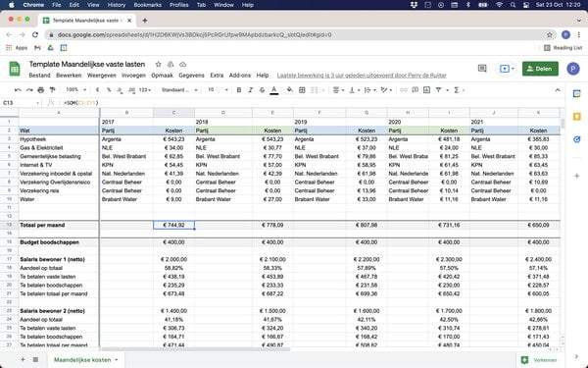Select the paint format tool

coord(53,90)
